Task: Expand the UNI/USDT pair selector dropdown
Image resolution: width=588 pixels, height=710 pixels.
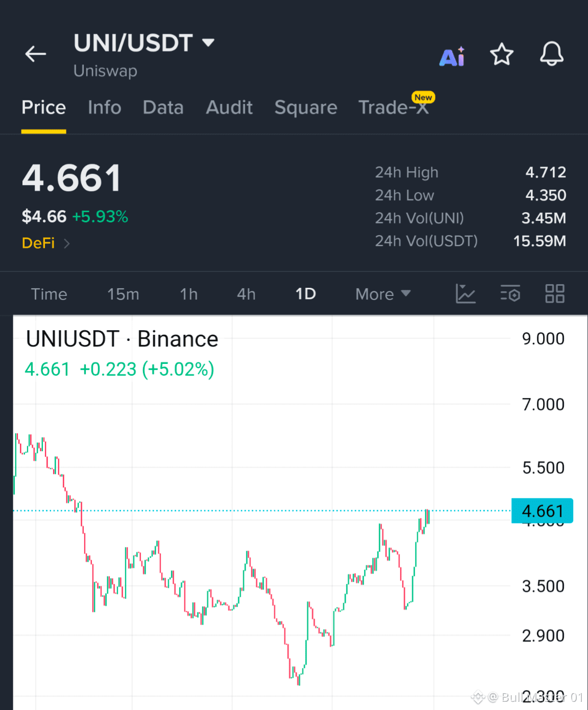Action: pos(208,42)
